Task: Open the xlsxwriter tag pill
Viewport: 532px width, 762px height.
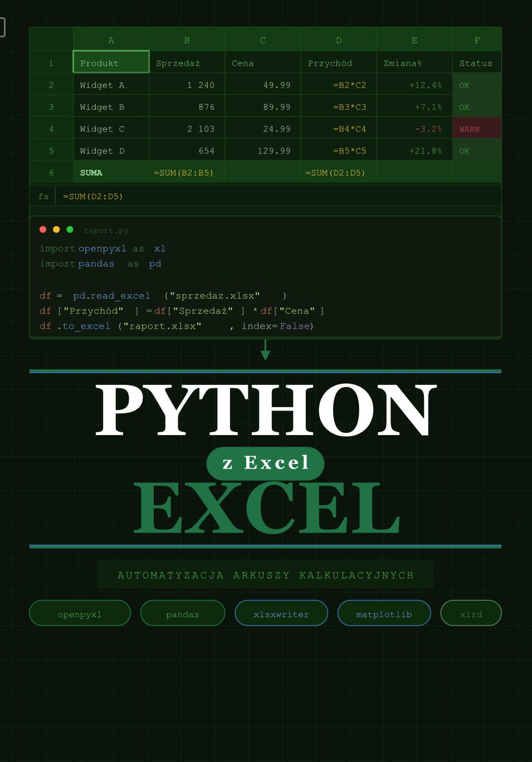Action: click(x=281, y=614)
